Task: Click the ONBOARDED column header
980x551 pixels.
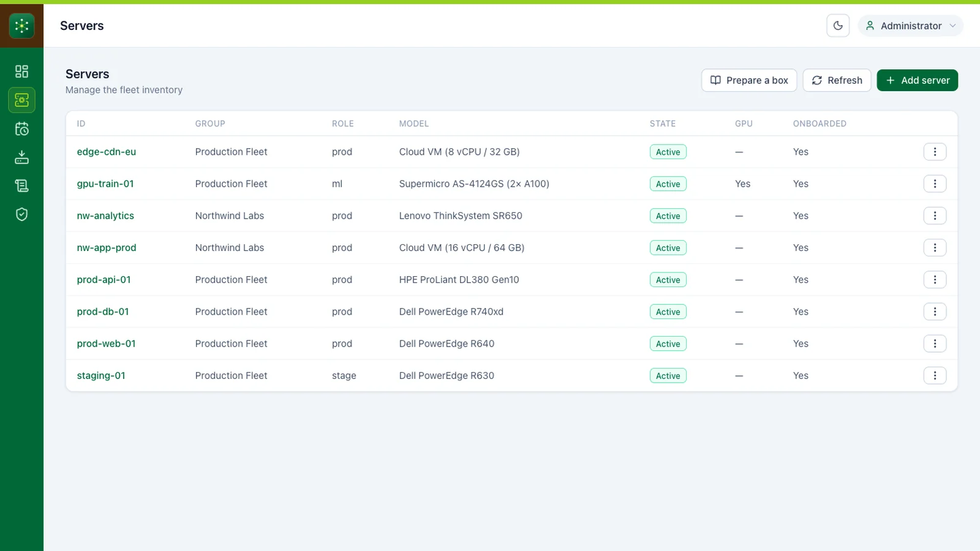Action: [x=820, y=124]
